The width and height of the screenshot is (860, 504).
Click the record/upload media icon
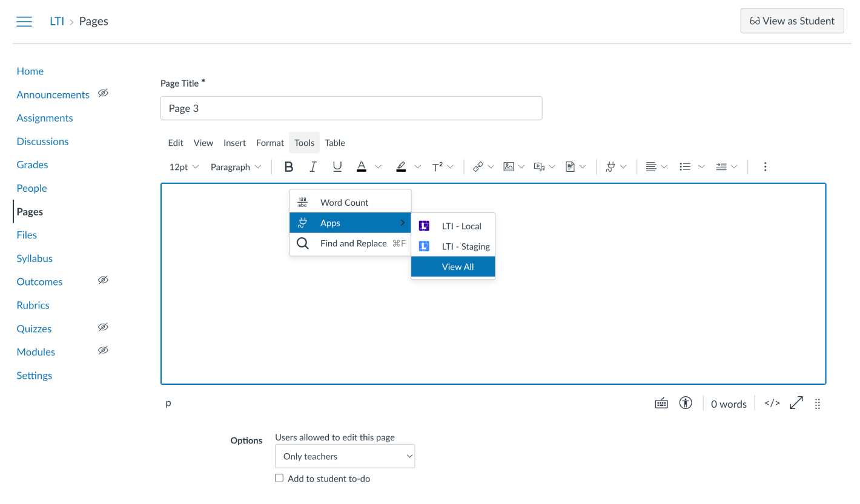click(x=540, y=167)
